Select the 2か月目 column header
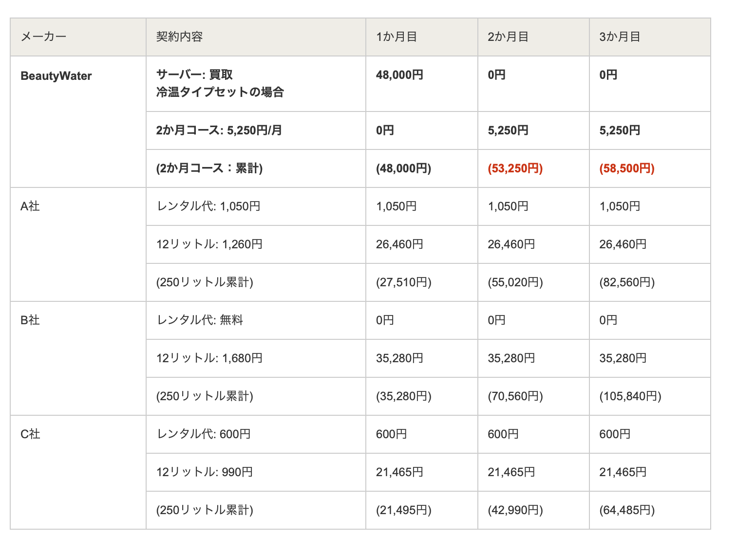The height and width of the screenshot is (555, 756). pos(508,37)
